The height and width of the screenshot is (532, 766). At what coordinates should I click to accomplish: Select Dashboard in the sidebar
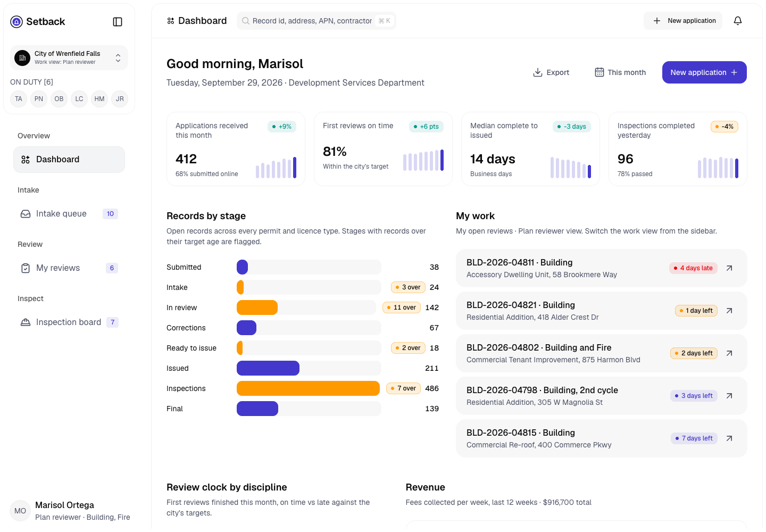coord(69,160)
